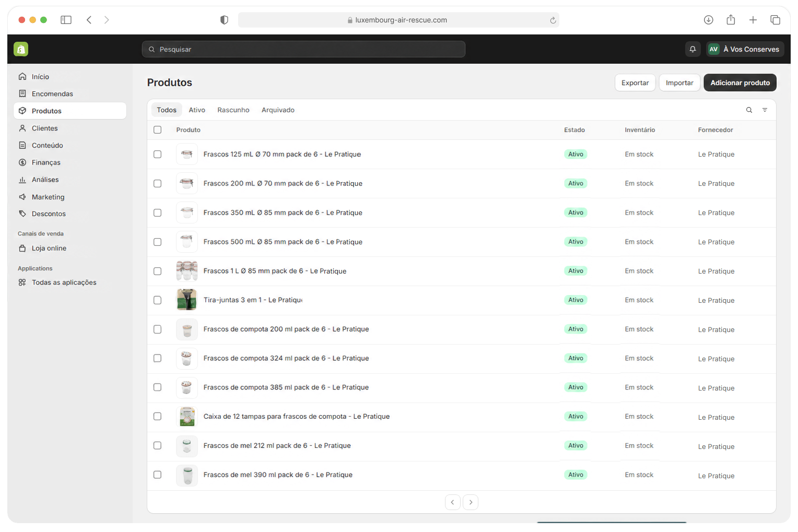Search products with the magnifier icon
Viewport: 798px width, 532px height.
coord(749,110)
